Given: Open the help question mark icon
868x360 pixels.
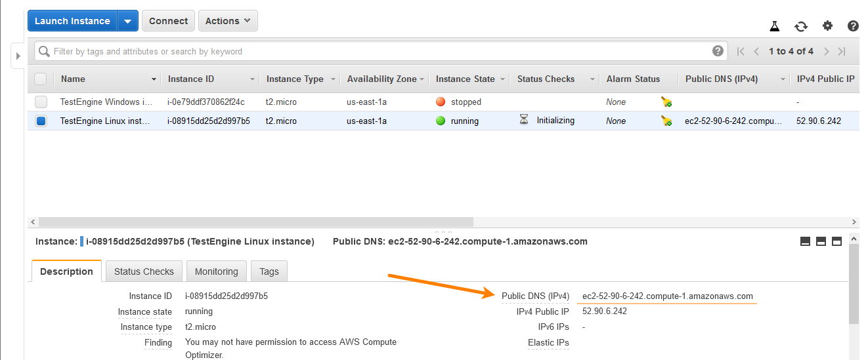Looking at the screenshot, I should coord(853,26).
